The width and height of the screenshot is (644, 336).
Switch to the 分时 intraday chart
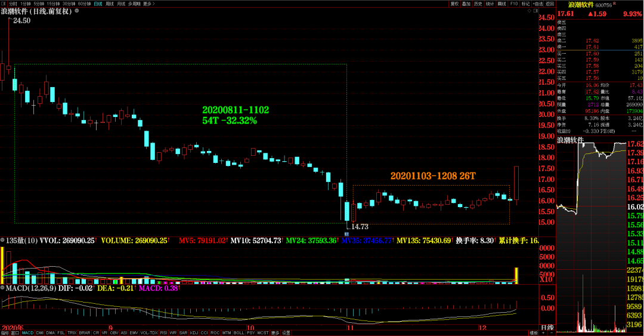pos(13,4)
